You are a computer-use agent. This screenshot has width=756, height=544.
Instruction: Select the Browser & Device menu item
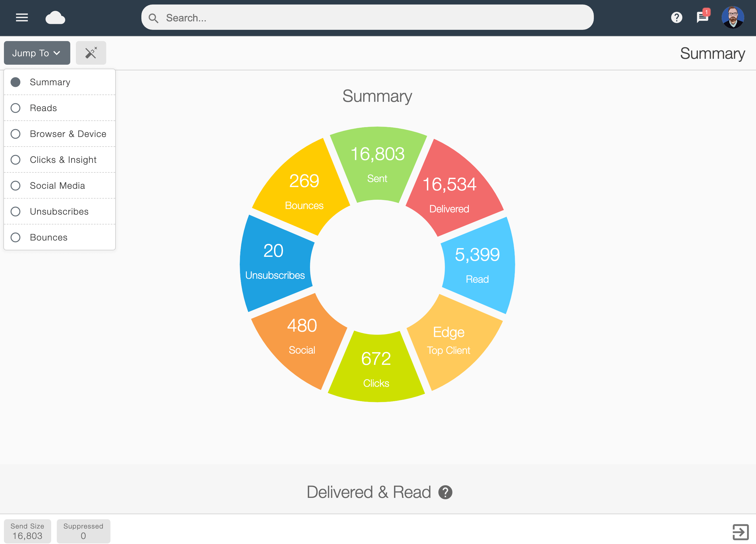point(68,133)
